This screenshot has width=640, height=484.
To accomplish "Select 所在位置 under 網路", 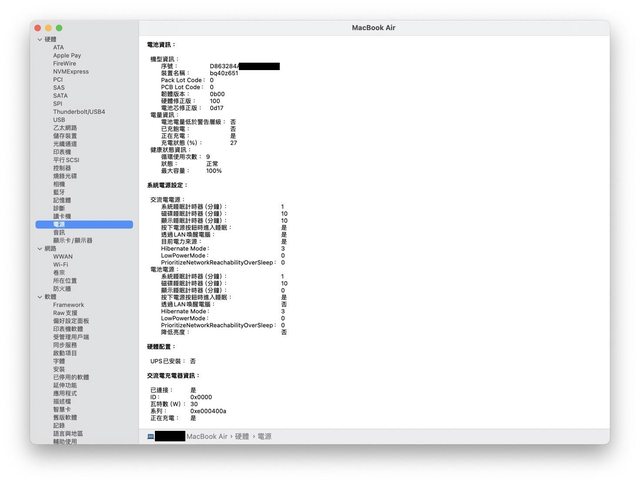I will tap(65, 281).
